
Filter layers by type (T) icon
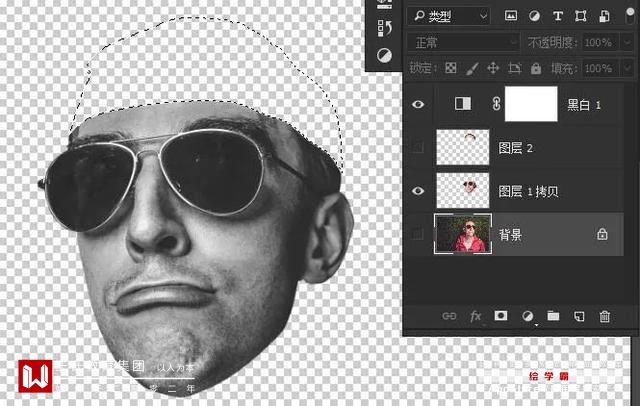558,16
